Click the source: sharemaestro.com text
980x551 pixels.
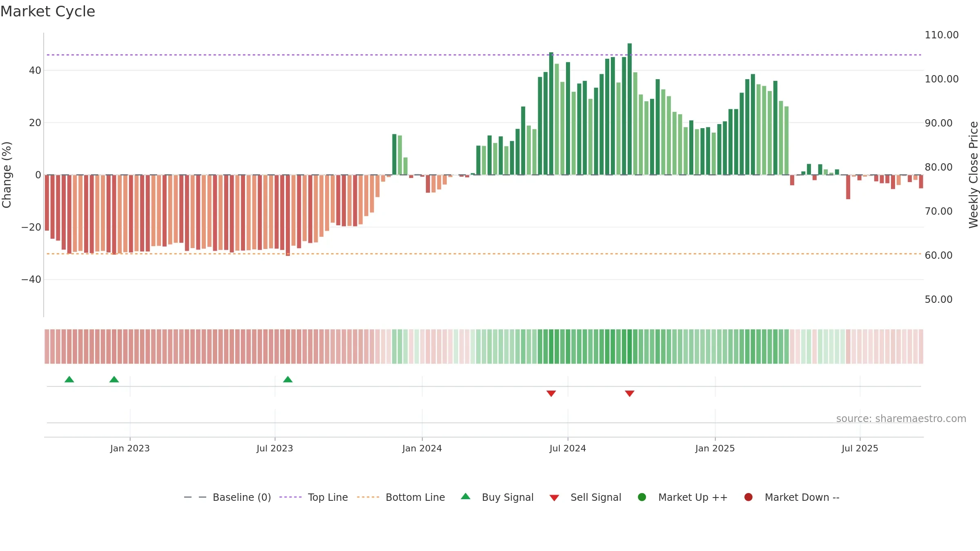click(x=901, y=418)
